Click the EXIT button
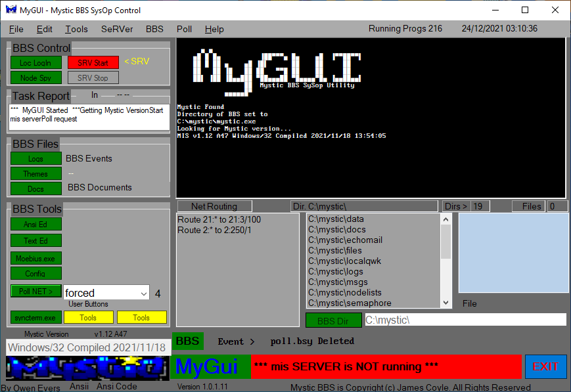The image size is (571, 392). [x=545, y=367]
